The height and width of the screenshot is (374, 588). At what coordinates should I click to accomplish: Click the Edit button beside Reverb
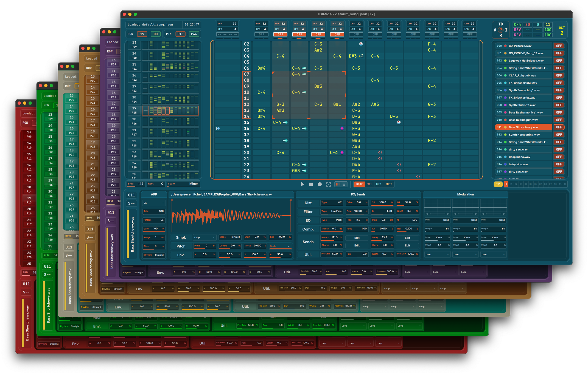[357, 238]
